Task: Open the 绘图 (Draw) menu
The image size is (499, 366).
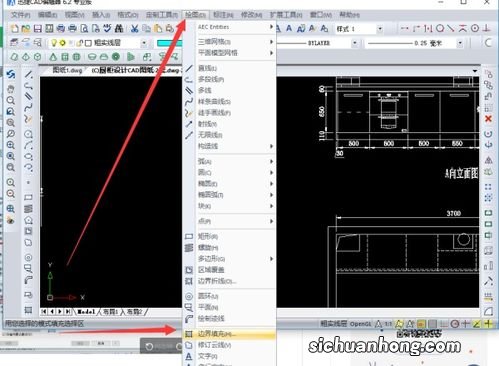Action: coord(195,15)
